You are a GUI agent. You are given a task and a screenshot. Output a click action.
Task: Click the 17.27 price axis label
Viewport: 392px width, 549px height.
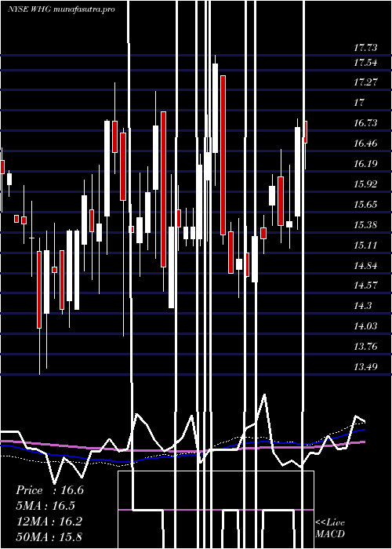pyautogui.click(x=365, y=82)
